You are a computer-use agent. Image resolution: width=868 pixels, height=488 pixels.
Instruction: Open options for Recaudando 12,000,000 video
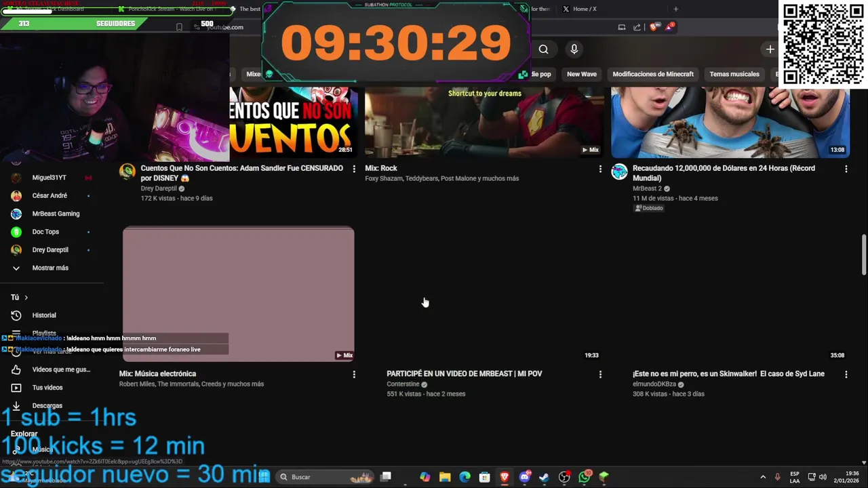[x=846, y=169]
